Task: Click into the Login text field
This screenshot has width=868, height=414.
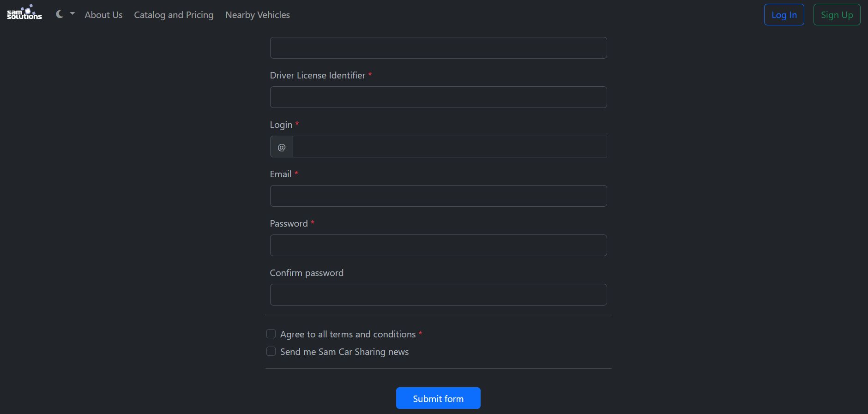Action: click(450, 147)
